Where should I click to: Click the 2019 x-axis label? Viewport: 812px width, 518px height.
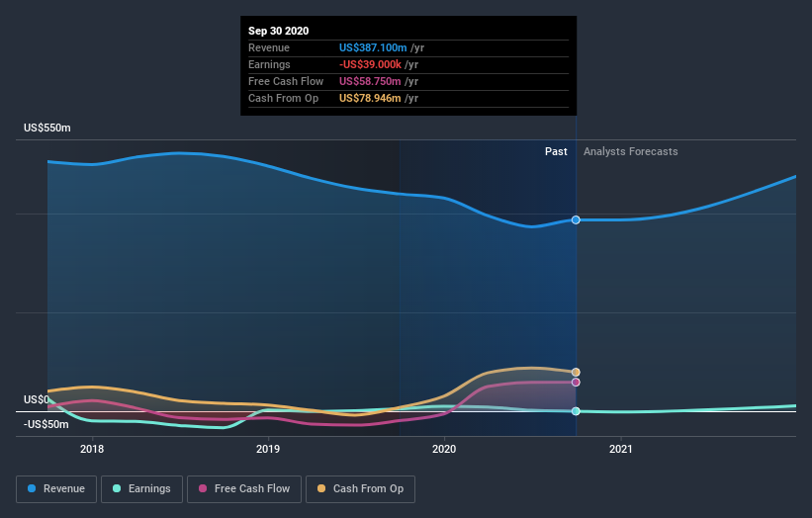[x=268, y=449]
